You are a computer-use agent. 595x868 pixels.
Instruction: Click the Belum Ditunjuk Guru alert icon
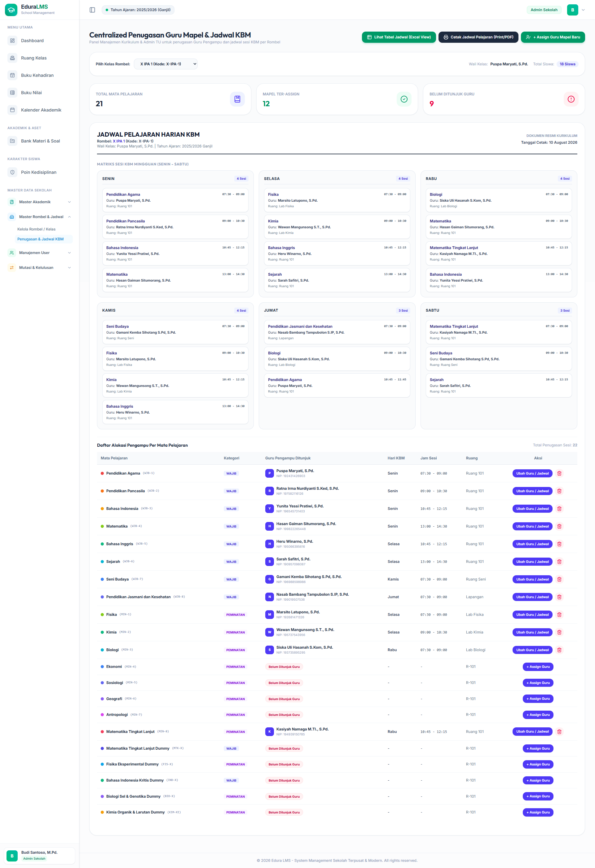coord(571,99)
